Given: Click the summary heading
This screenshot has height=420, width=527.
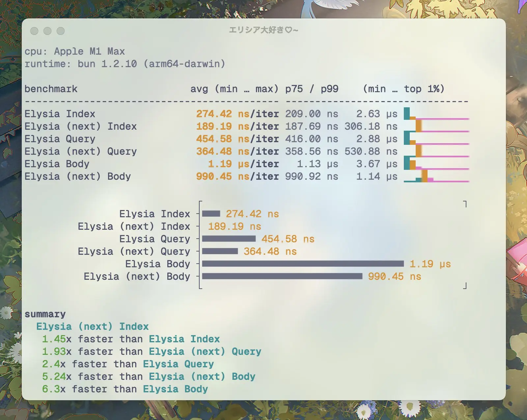Looking at the screenshot, I should pos(46,314).
